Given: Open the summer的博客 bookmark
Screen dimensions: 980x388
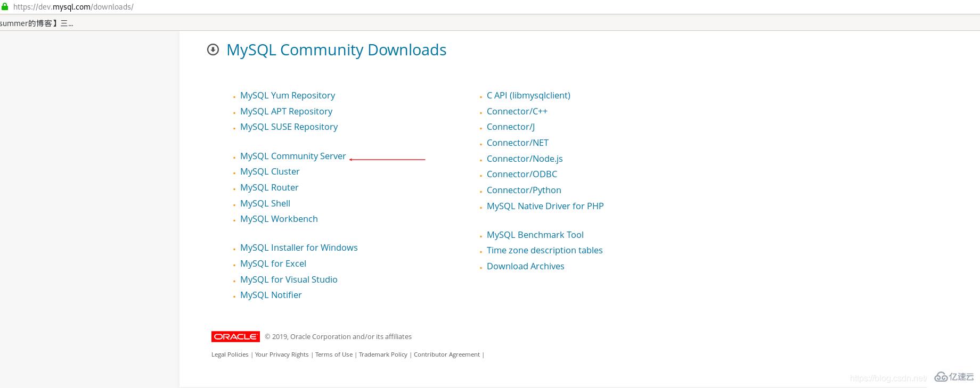Looking at the screenshot, I should (36, 23).
